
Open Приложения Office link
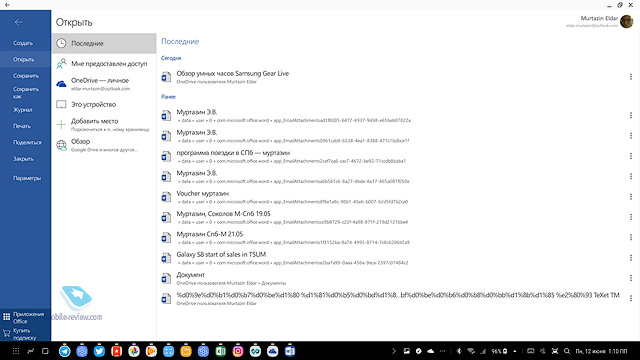pos(24,318)
